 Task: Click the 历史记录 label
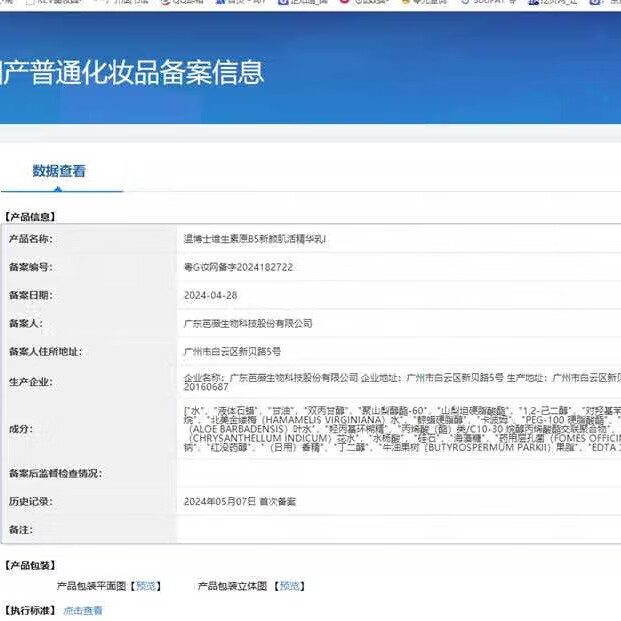coord(31,501)
